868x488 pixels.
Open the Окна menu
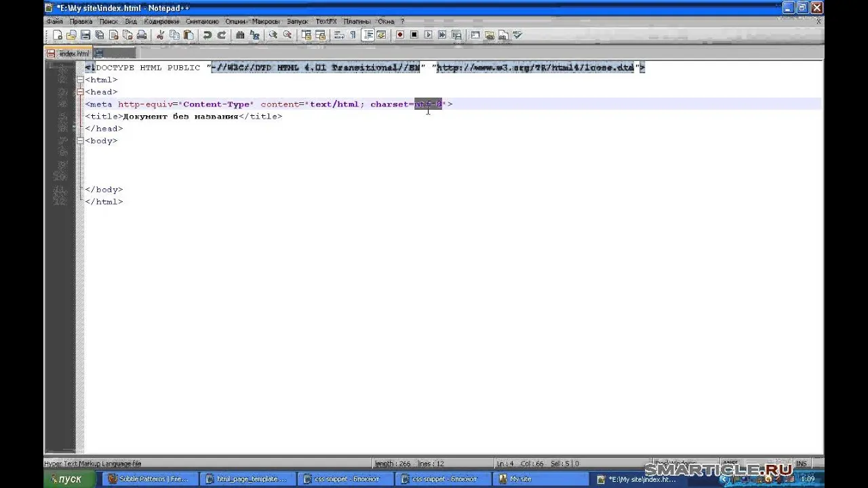pyautogui.click(x=386, y=22)
